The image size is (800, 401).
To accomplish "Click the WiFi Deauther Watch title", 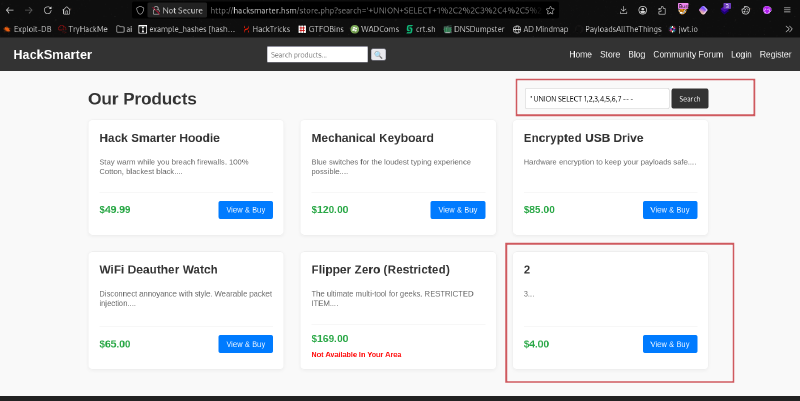I will [158, 269].
